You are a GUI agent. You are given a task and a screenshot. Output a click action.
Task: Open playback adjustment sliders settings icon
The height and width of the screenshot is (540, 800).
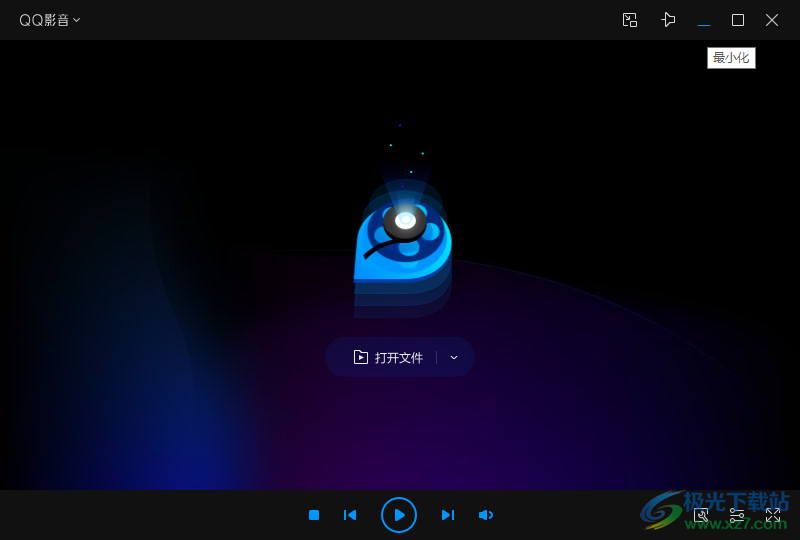pos(737,515)
